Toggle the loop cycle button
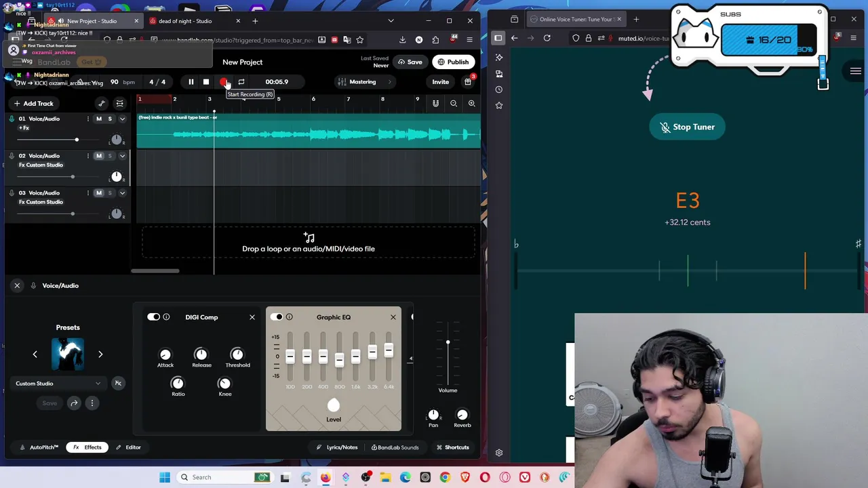This screenshot has width=868, height=488. pyautogui.click(x=241, y=82)
